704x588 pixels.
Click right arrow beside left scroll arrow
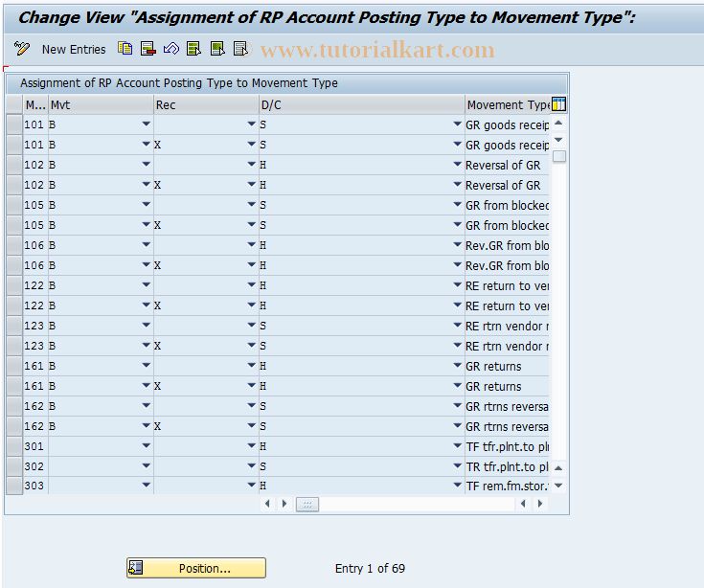pos(284,504)
